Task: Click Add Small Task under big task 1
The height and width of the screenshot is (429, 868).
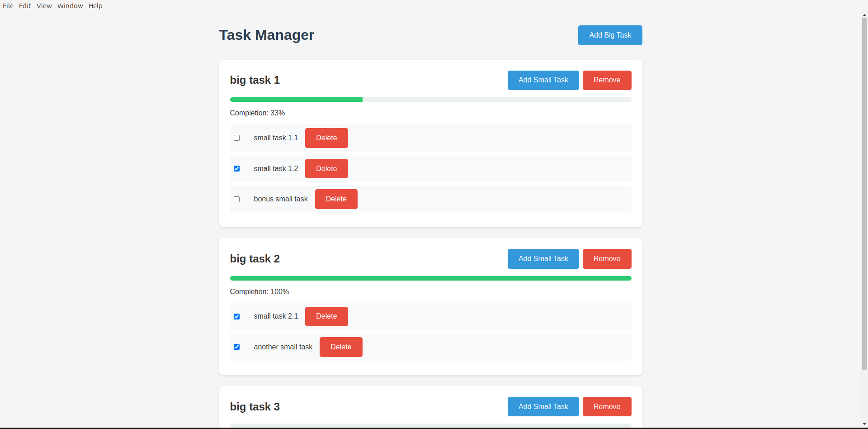Action: [x=543, y=80]
